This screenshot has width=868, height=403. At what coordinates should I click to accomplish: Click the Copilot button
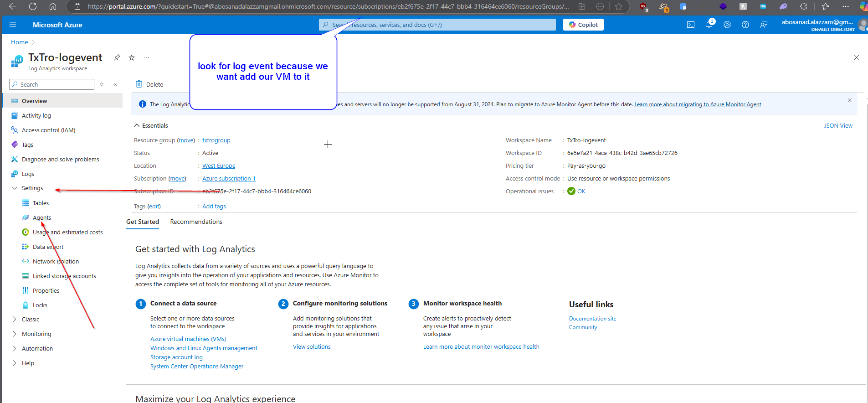(583, 25)
